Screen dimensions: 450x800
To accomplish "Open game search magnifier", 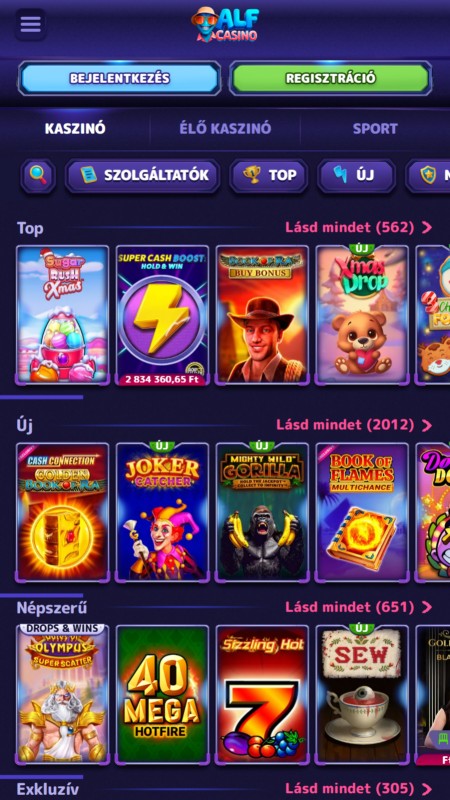I will click(38, 176).
